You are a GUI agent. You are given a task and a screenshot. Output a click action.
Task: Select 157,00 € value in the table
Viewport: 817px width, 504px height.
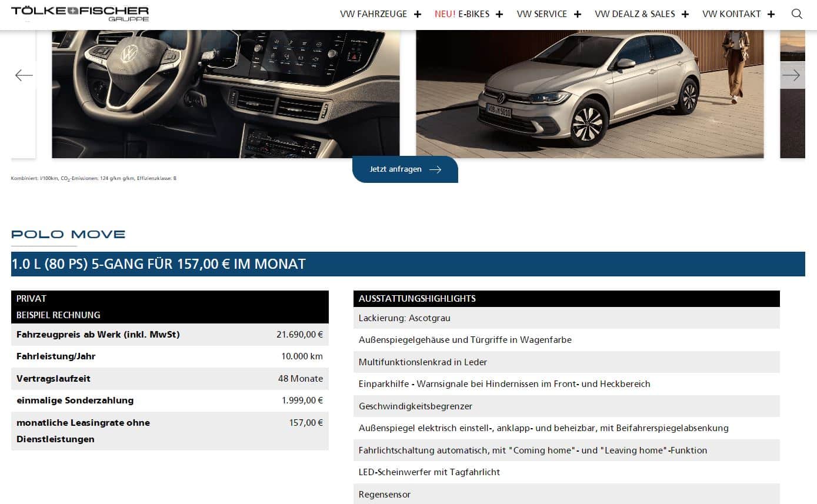click(306, 423)
